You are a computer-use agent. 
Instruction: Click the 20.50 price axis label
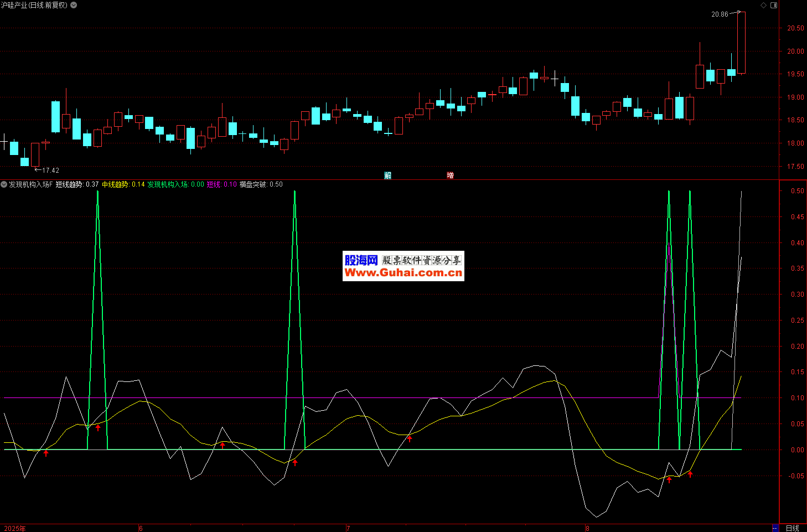pos(795,28)
